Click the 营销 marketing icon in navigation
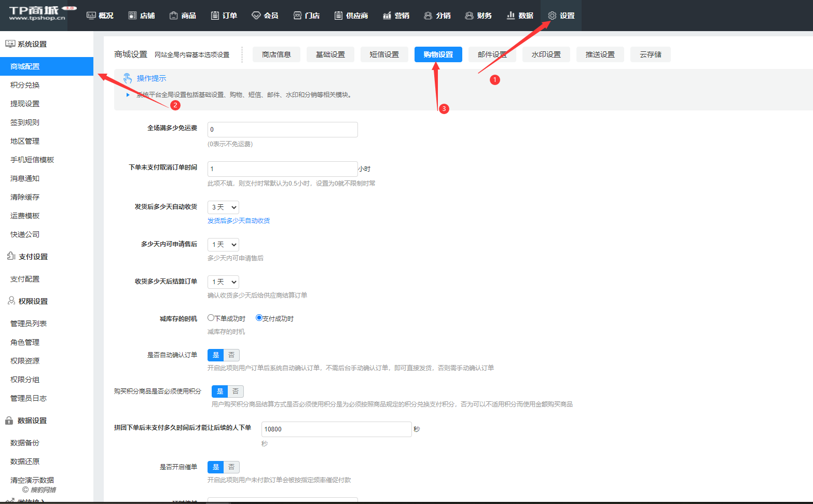 coord(387,16)
